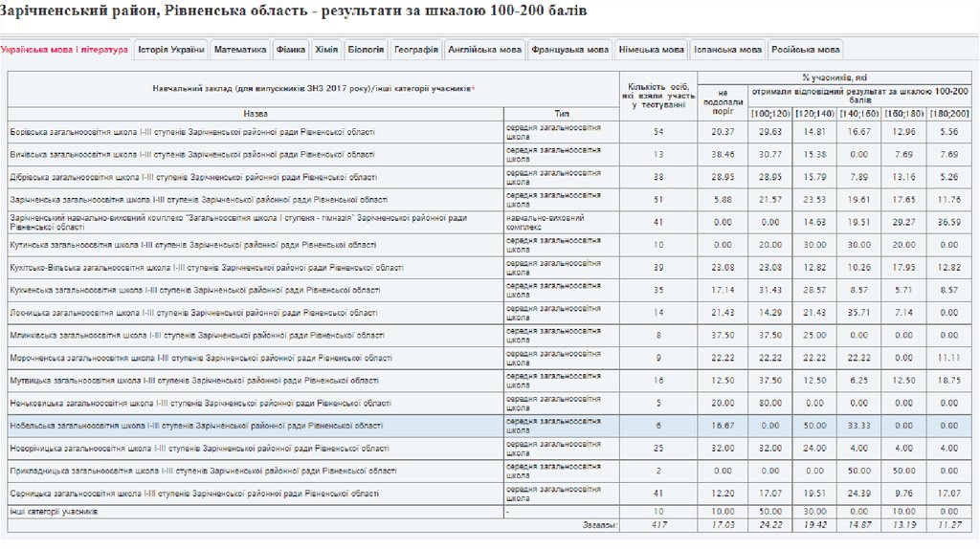Click the highlighted Нобельська школа row
This screenshot has width=980, height=549.
196,426
